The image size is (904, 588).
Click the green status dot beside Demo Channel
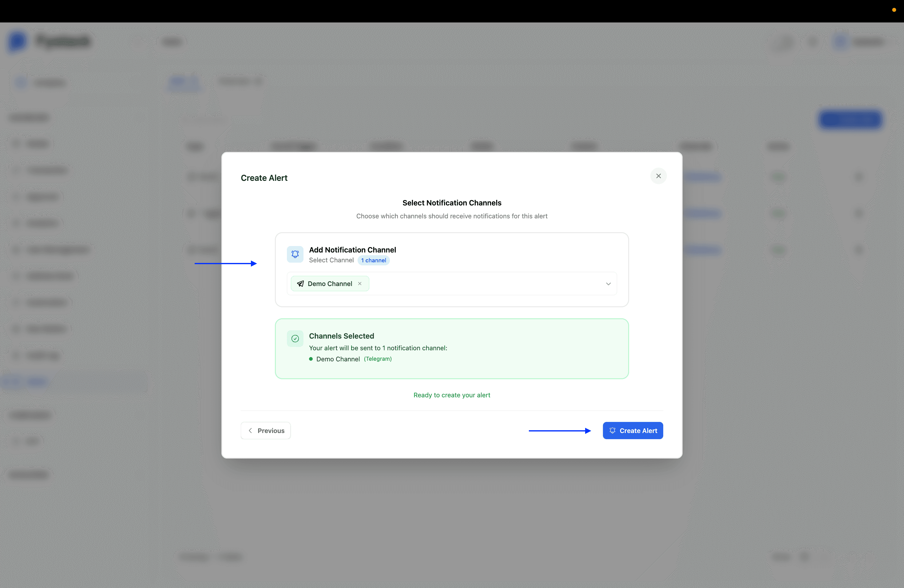pyautogui.click(x=311, y=359)
